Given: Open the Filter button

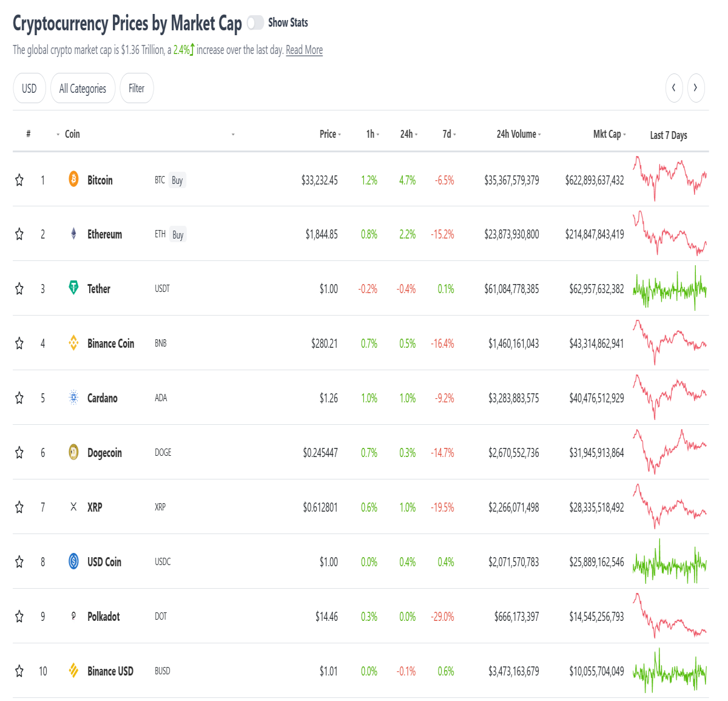Looking at the screenshot, I should (136, 88).
